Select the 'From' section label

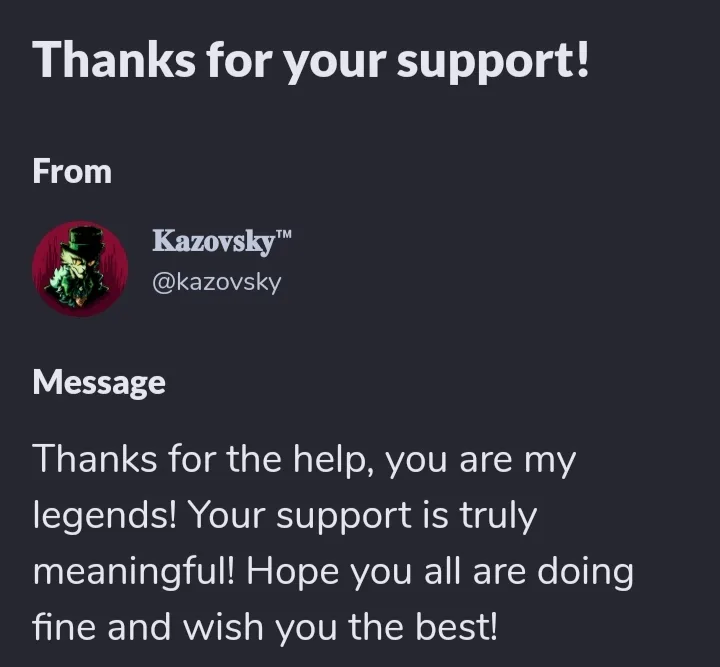[72, 172]
